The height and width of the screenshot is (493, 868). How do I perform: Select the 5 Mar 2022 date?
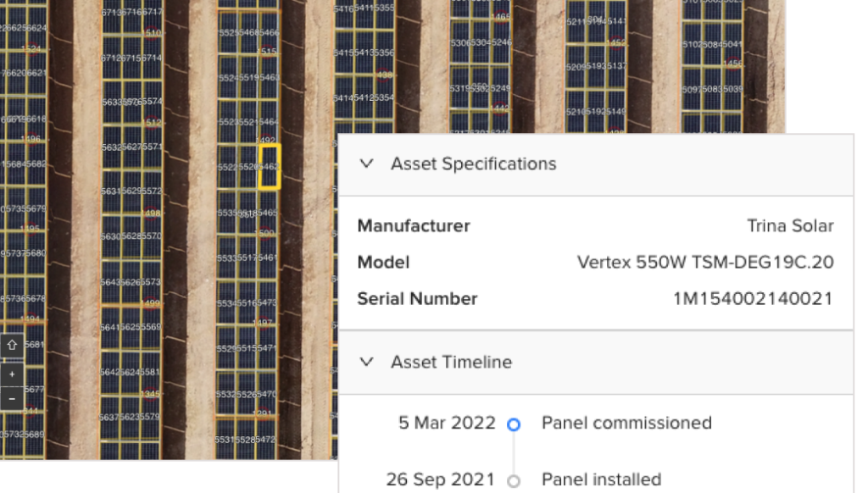pos(447,423)
